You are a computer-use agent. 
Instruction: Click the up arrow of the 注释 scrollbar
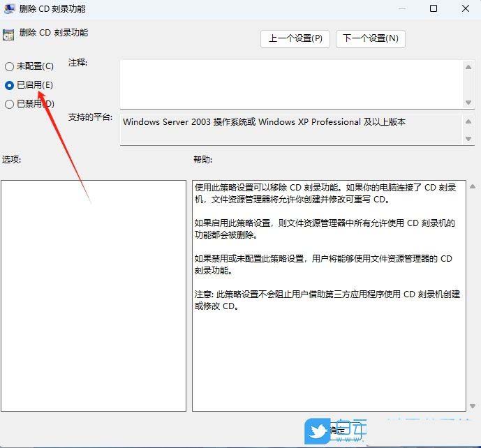(x=468, y=67)
